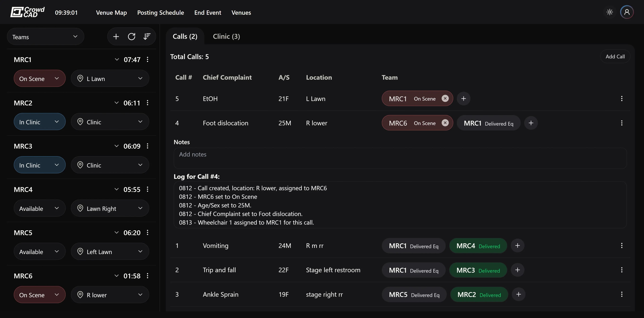Remove MRC1 from call 5 EtOH

click(x=445, y=98)
